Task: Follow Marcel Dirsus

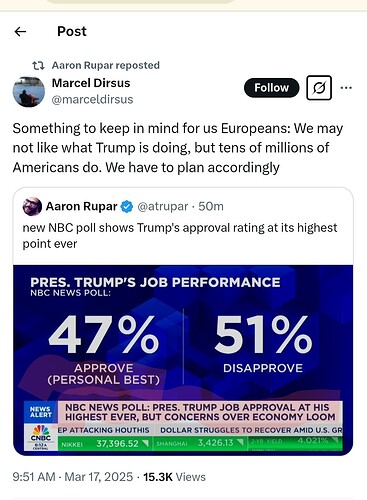Action: 271,88
